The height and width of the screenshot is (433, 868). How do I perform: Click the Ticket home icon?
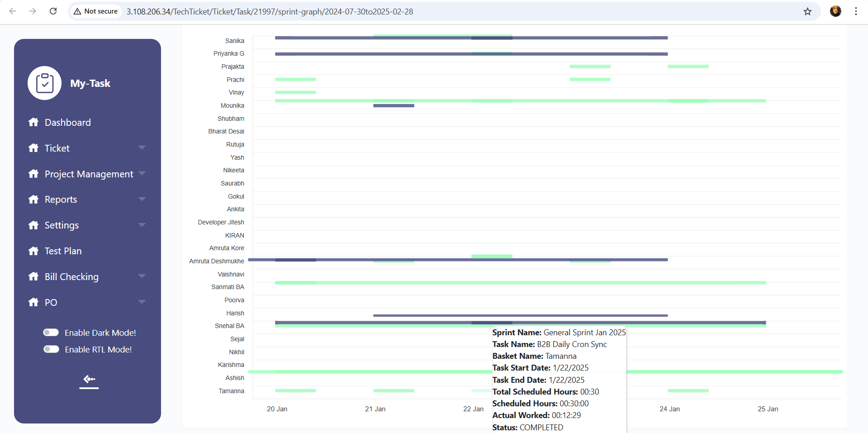33,148
